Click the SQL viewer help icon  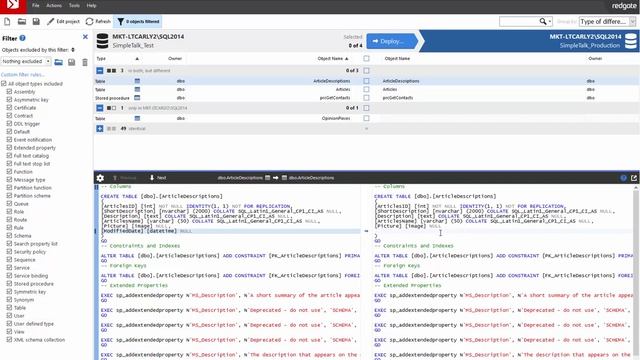point(623,178)
